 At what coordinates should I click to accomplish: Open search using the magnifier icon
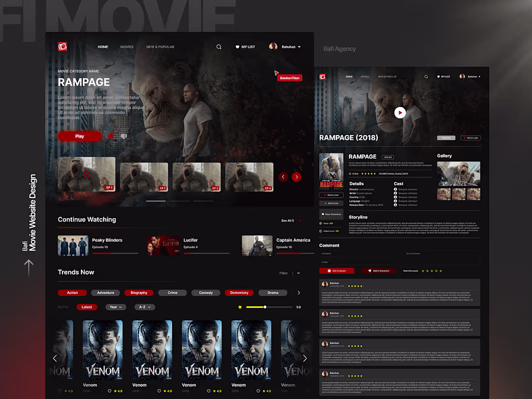pyautogui.click(x=219, y=46)
